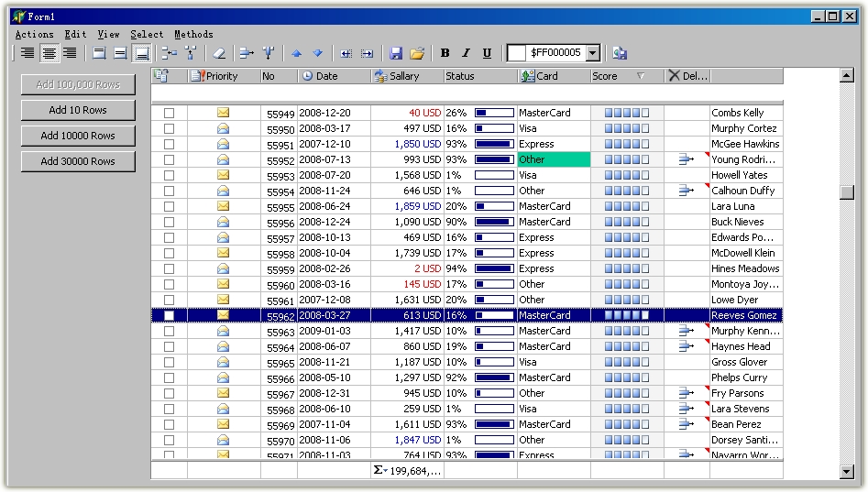
Task: Click the Add 10 Rows button
Action: 78,110
